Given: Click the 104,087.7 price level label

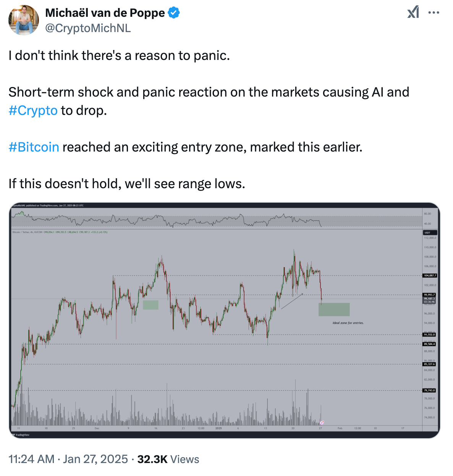Looking at the screenshot, I should (x=430, y=275).
